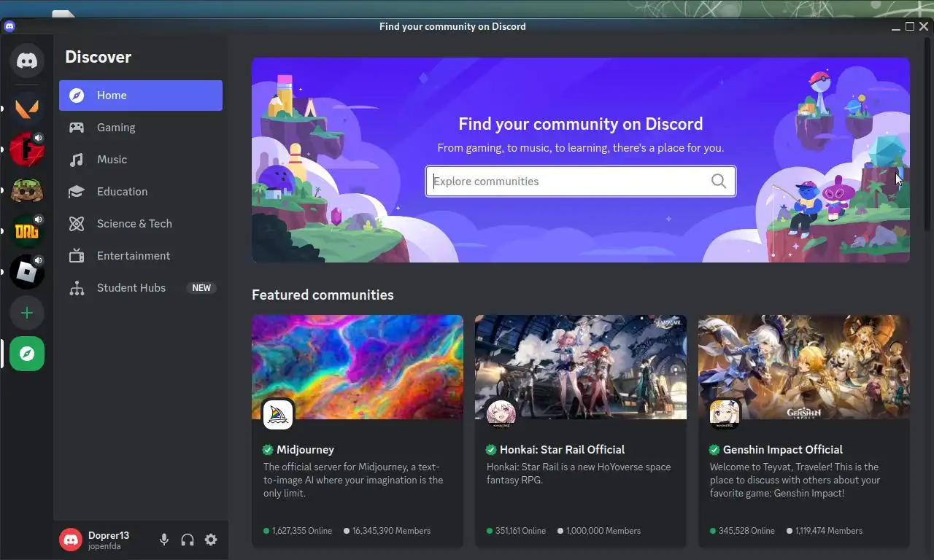Click the jopenfda username text
934x560 pixels.
104,546
